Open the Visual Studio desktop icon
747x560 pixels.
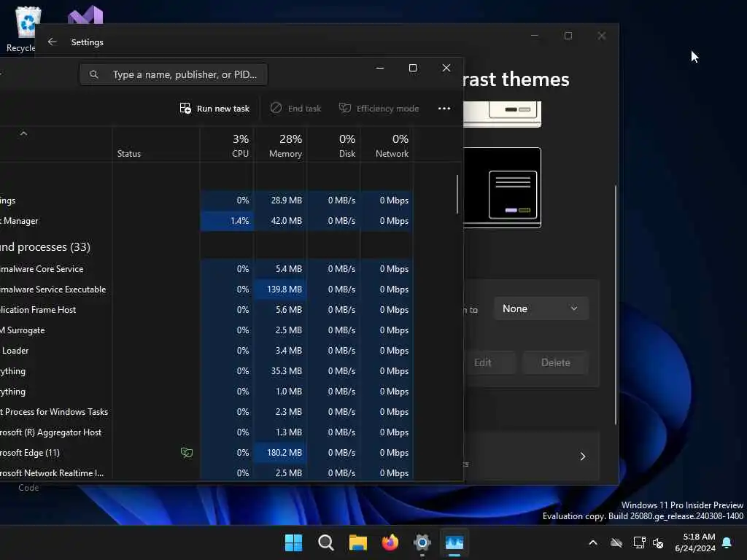(x=86, y=15)
